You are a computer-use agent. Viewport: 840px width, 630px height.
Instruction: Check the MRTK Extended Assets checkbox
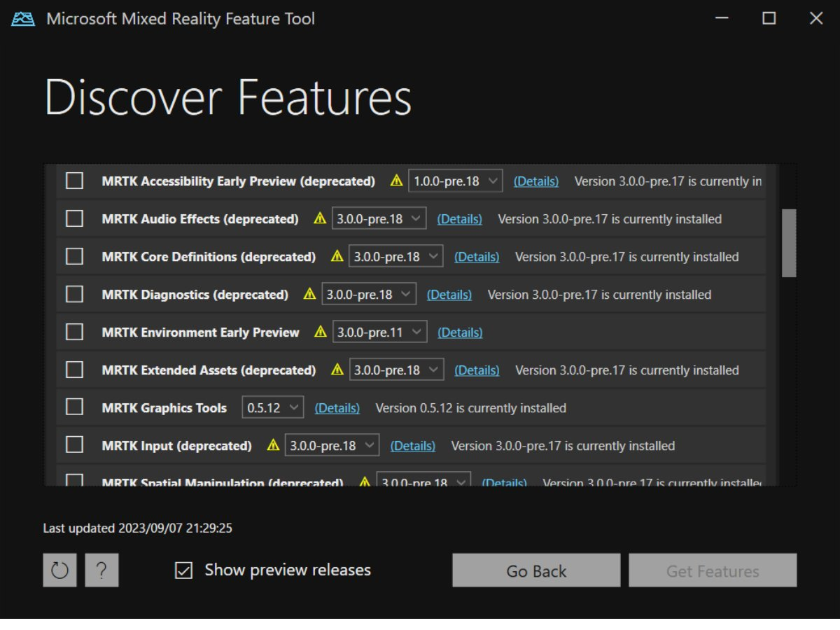(x=74, y=370)
